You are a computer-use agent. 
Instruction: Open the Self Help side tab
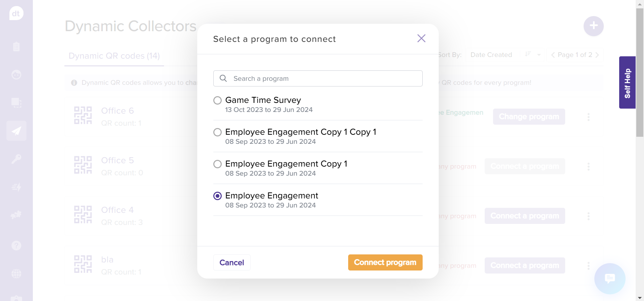627,82
